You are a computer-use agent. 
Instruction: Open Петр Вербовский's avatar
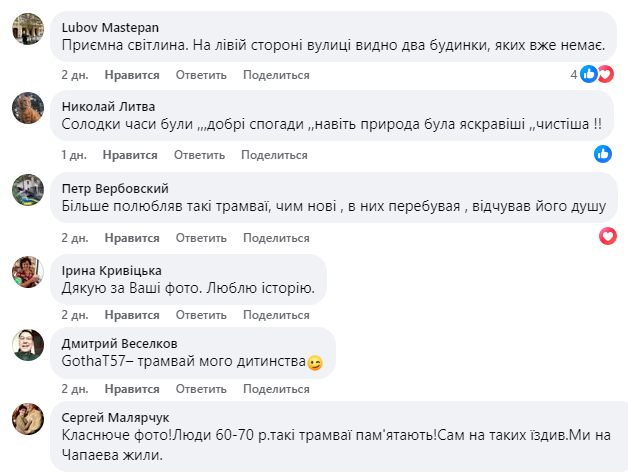click(x=28, y=190)
